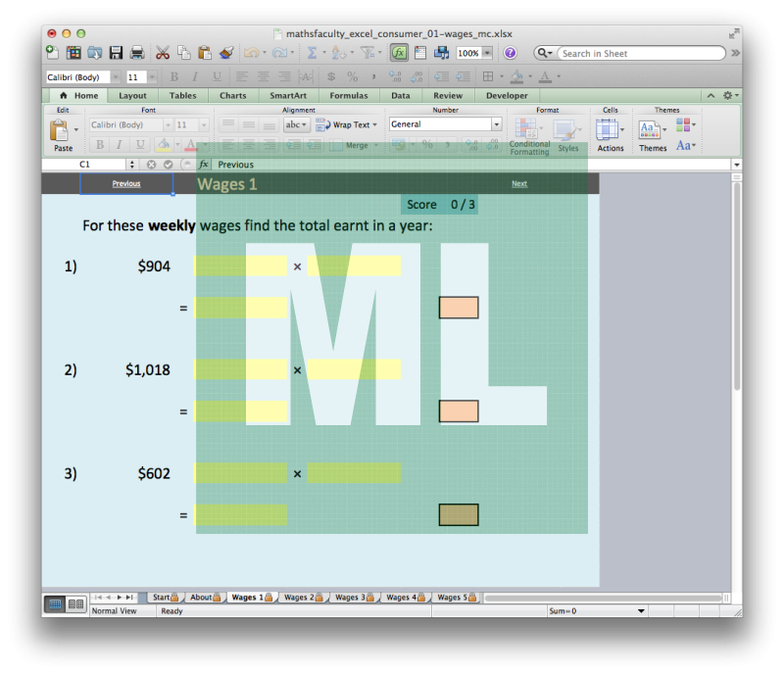Toggle the Formula Builder fx toolbar button
Image resolution: width=784 pixels, height=675 pixels.
pos(399,53)
